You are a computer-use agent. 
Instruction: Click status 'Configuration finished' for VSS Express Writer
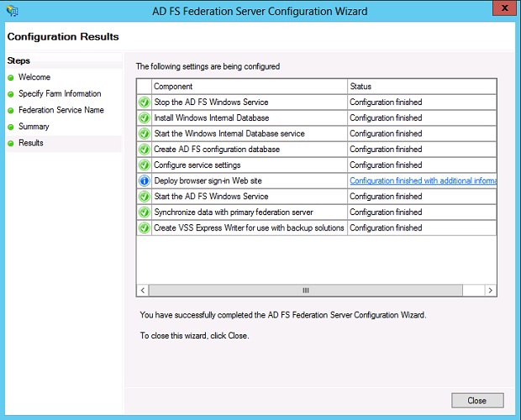(x=386, y=228)
